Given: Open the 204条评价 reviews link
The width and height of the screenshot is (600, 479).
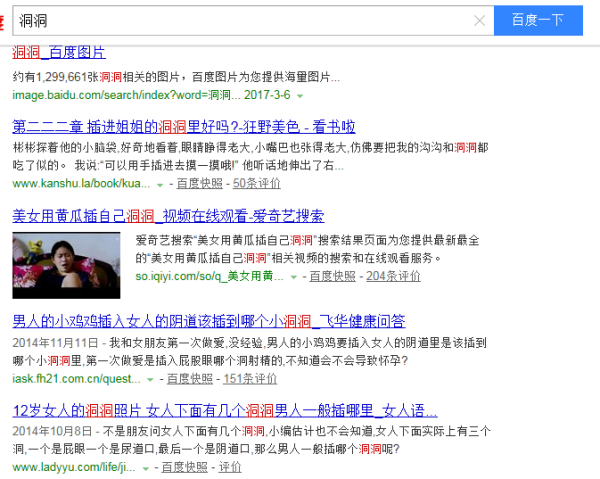Looking at the screenshot, I should coord(393,276).
